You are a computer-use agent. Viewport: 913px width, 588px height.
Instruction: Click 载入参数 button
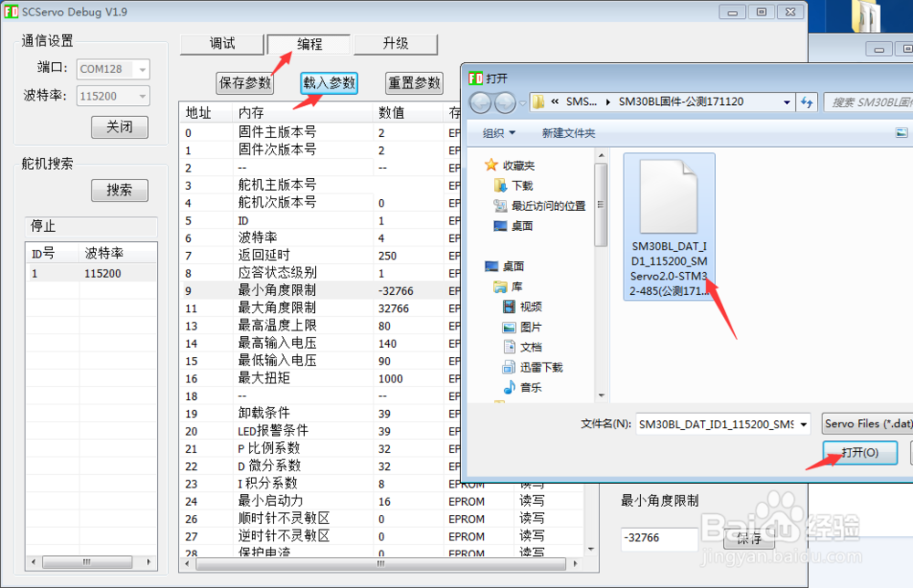click(329, 83)
